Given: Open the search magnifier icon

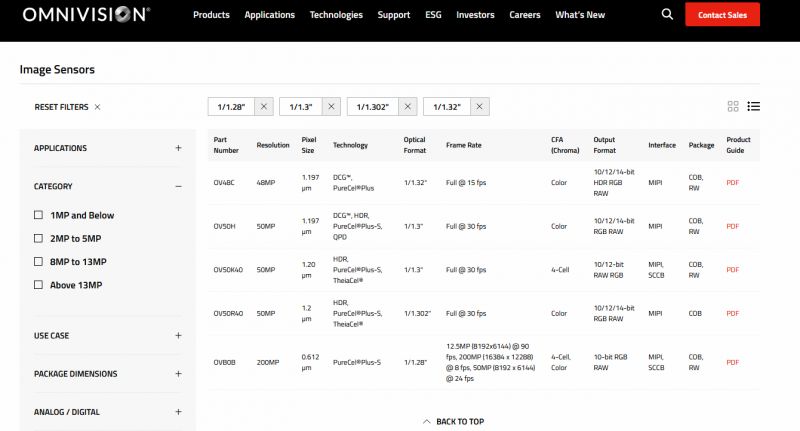Looking at the screenshot, I should [x=667, y=14].
